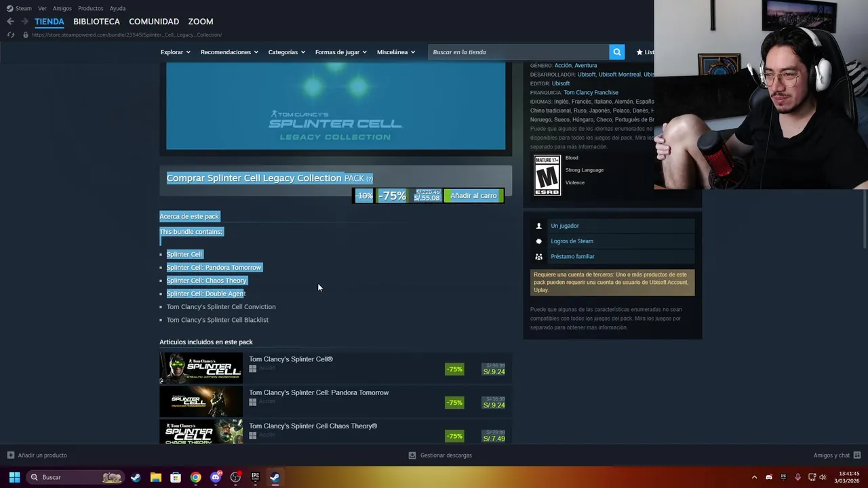The image size is (868, 488).
Task: Open the Ver menu
Action: [x=42, y=8]
